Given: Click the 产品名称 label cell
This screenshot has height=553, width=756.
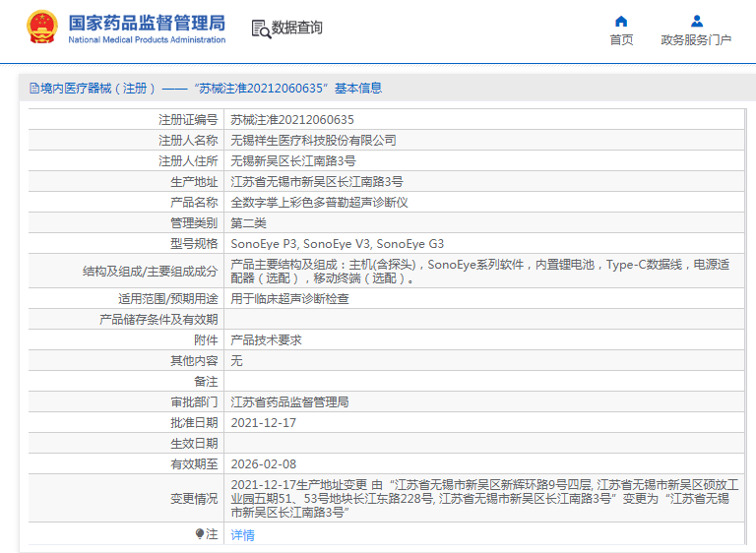Looking at the screenshot, I should click(x=125, y=203).
